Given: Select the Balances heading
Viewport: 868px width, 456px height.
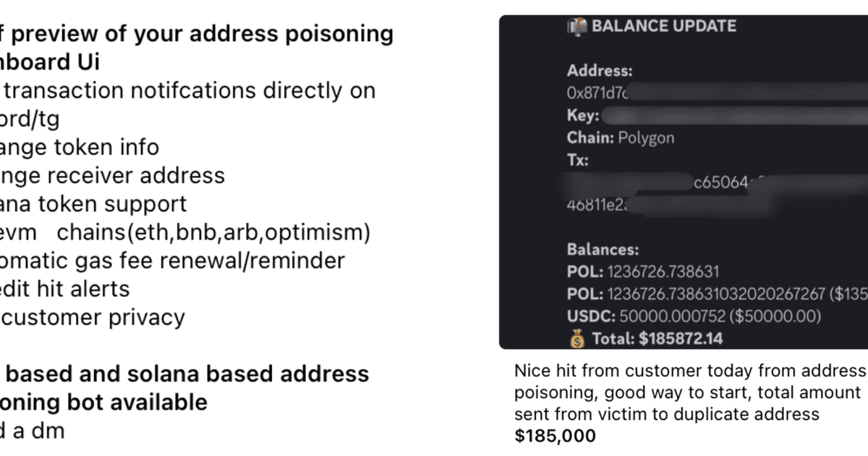Looking at the screenshot, I should click(x=603, y=250).
